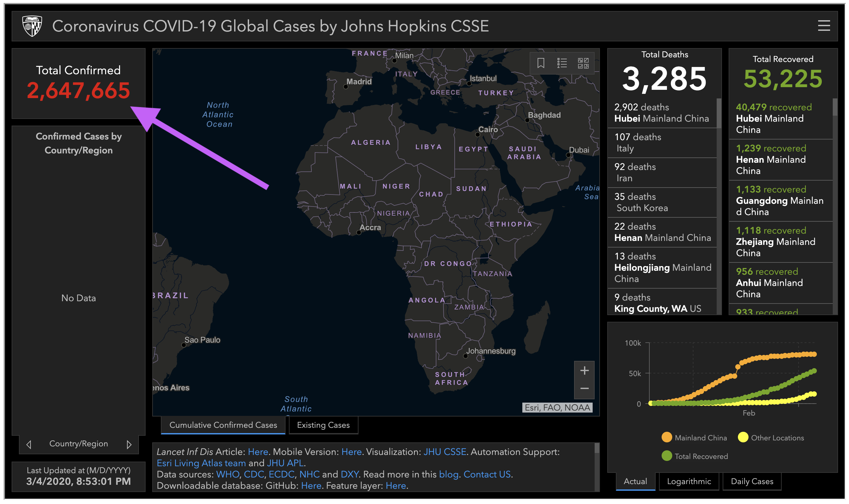Toggle Mainland China legend swatch
The height and width of the screenshot is (504, 849).
667,437
